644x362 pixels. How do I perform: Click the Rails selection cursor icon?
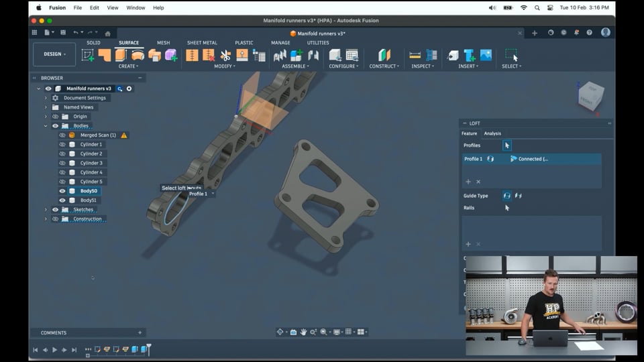pyautogui.click(x=507, y=208)
